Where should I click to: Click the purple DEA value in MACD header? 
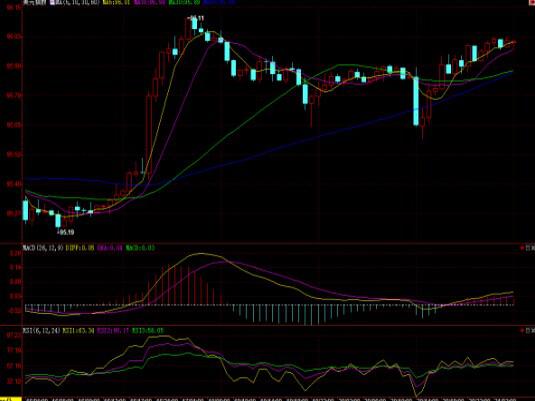[110, 248]
